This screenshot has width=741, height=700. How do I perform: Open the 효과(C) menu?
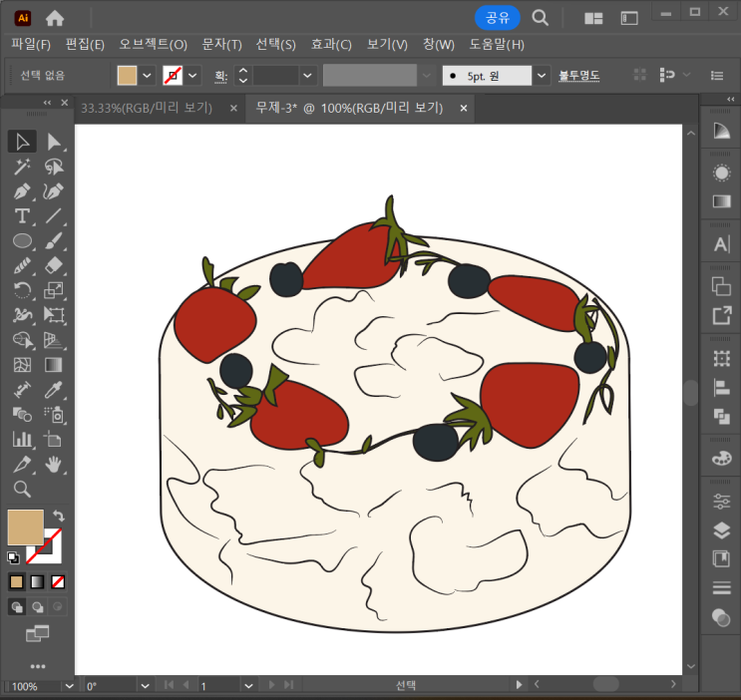[330, 44]
